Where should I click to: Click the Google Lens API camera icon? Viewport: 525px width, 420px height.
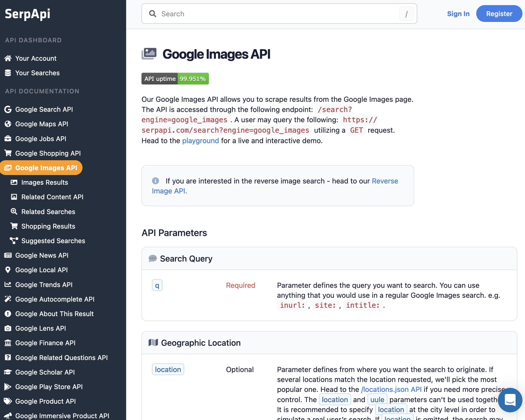coord(8,328)
